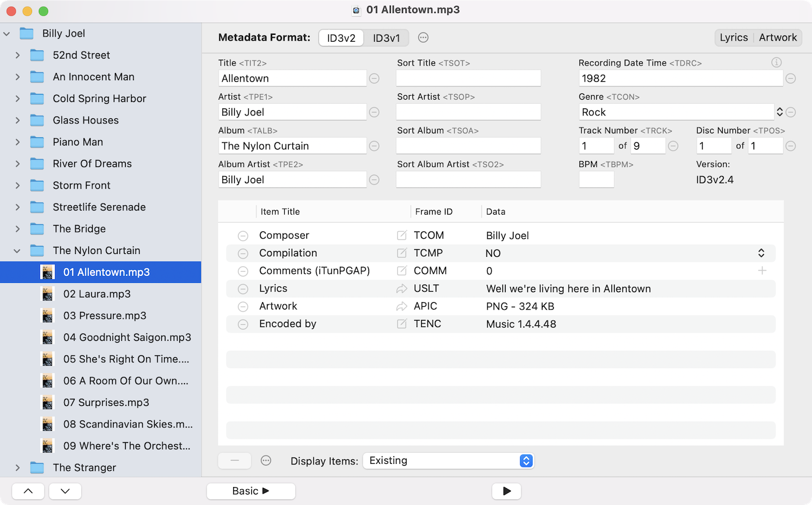The width and height of the screenshot is (812, 505).
Task: Open the Metadata Format more-options ellipsis
Action: pyautogui.click(x=423, y=38)
